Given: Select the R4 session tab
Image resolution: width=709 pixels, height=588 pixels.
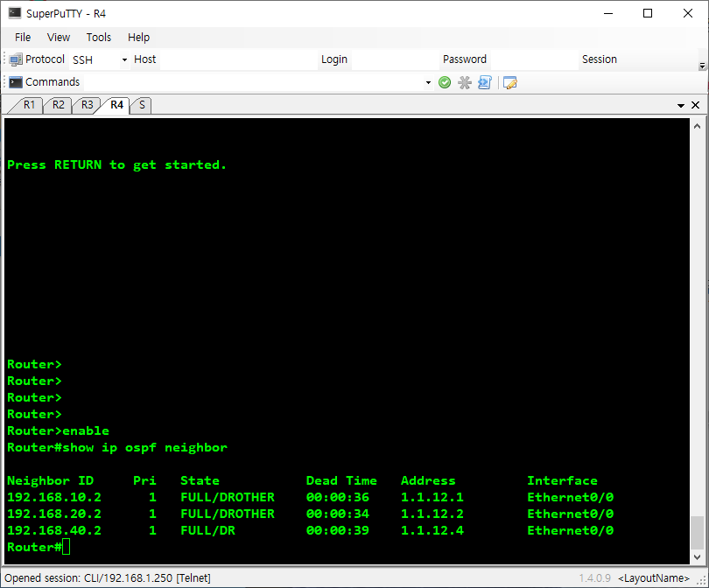Looking at the screenshot, I should [116, 105].
